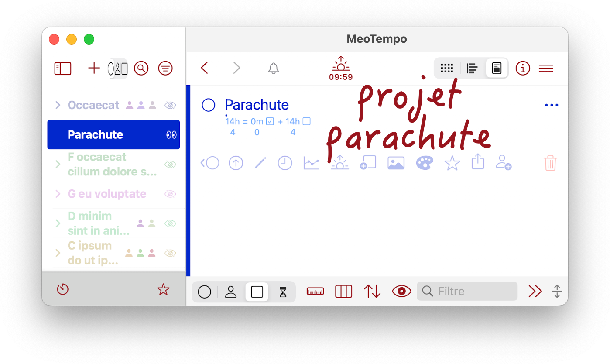Click the chart graph icon
Viewport: 610px width, 364px height.
point(311,163)
